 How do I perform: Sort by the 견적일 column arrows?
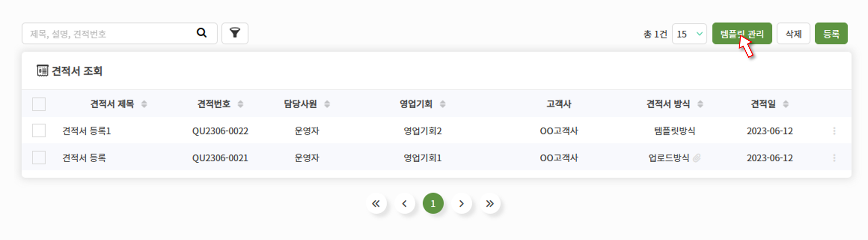pyautogui.click(x=786, y=104)
